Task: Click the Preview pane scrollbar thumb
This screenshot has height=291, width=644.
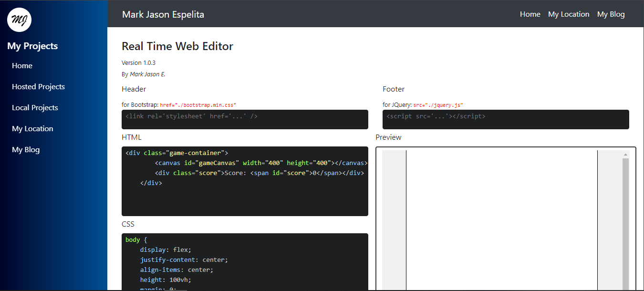Action: (x=625, y=224)
